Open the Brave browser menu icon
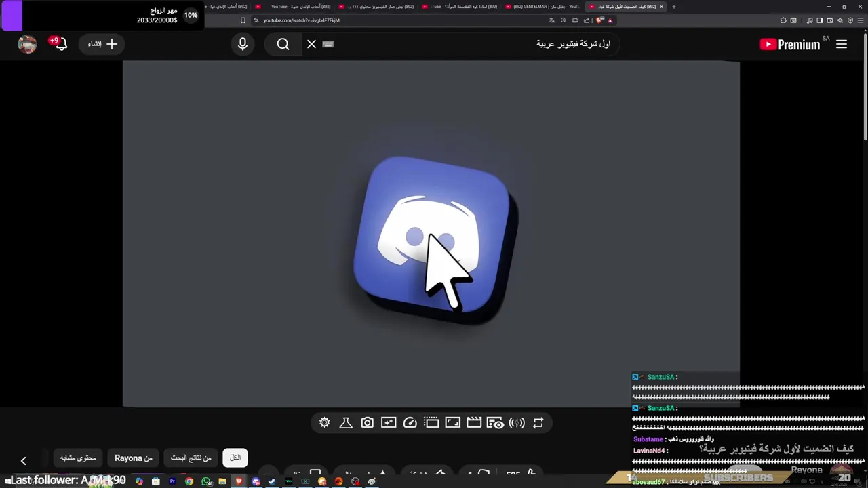 (x=861, y=20)
